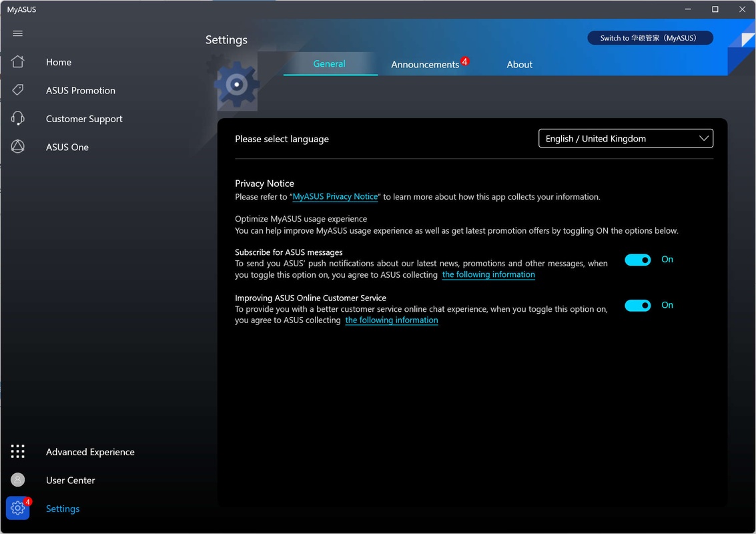The height and width of the screenshot is (534, 756).
Task: Click Switch to 华硕管家 (MyASUS) button
Action: [650, 38]
